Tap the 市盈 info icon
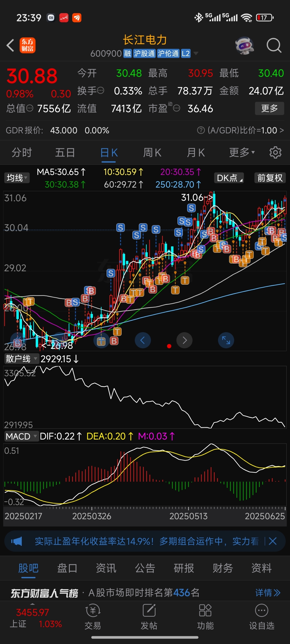 point(176,108)
